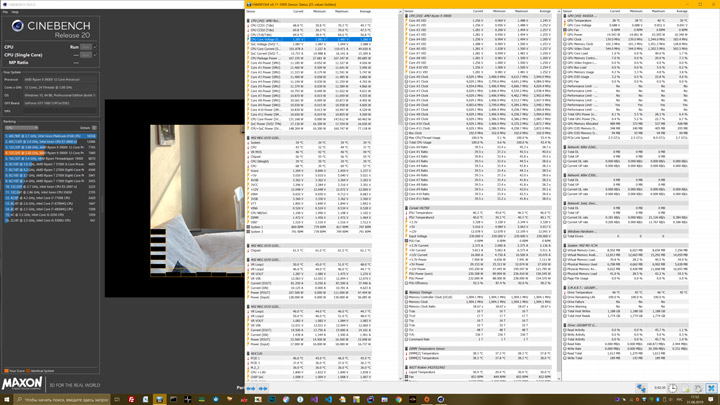720x405 pixels.
Task: Select the Core #0 Clock sensor row
Action: 478,77
